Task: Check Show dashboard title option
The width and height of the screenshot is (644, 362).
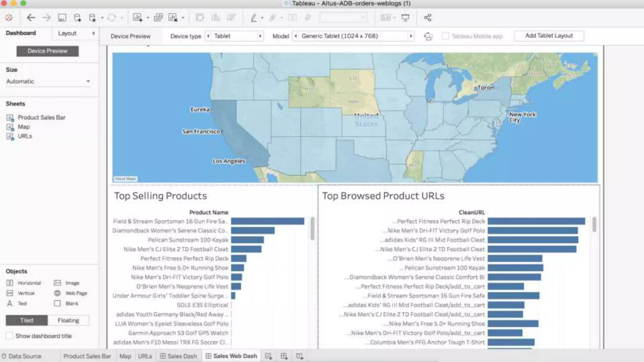Action: coord(10,336)
